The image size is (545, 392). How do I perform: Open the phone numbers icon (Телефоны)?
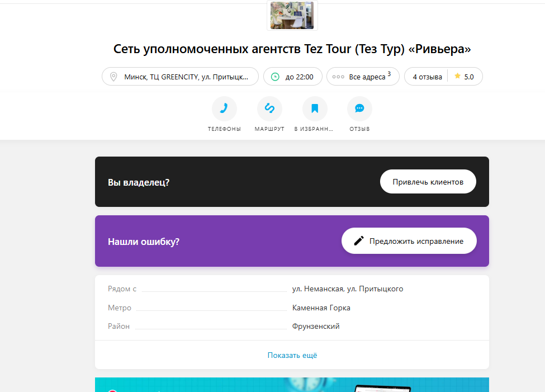click(x=224, y=108)
